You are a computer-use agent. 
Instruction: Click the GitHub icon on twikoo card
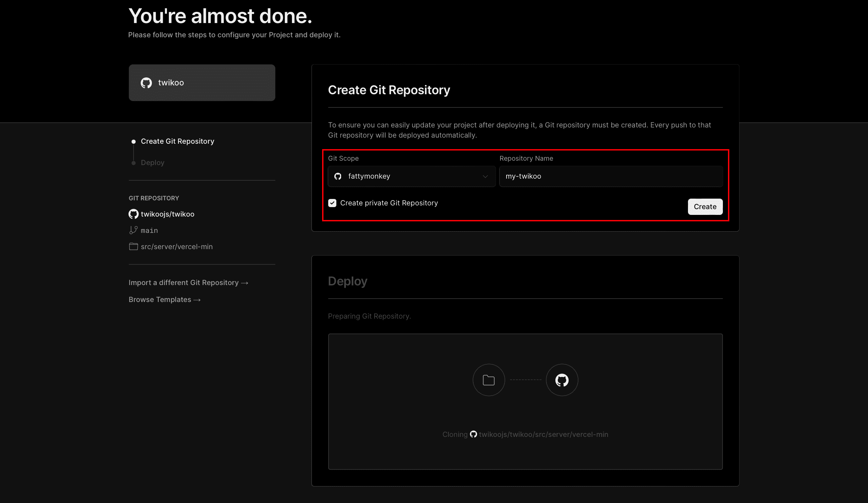point(146,83)
